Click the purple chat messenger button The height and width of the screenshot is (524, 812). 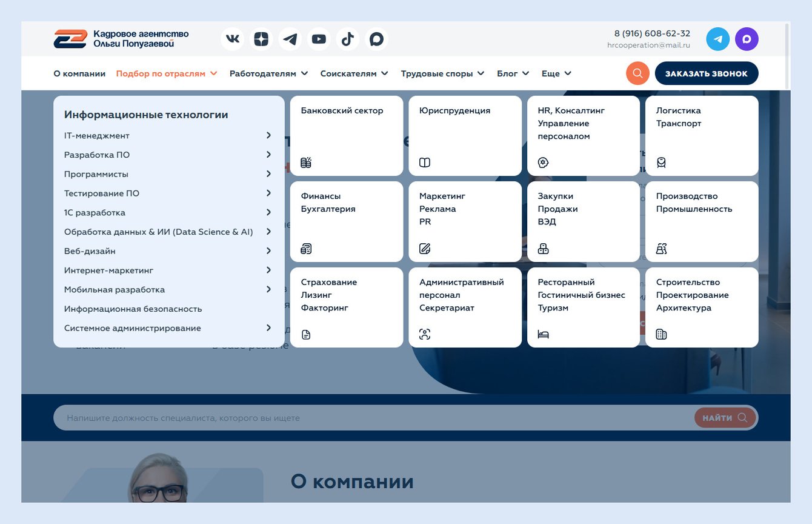click(x=747, y=39)
